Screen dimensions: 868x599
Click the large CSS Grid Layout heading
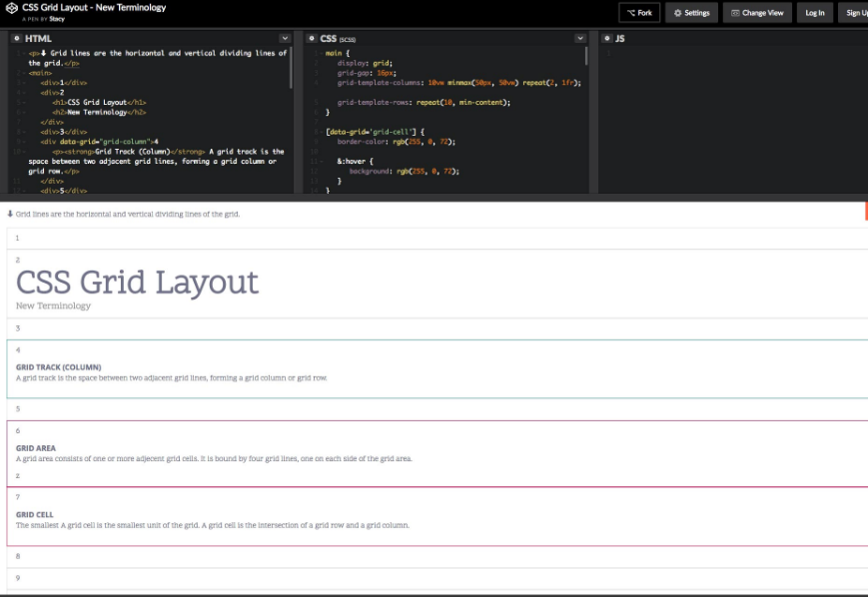pyautogui.click(x=137, y=283)
